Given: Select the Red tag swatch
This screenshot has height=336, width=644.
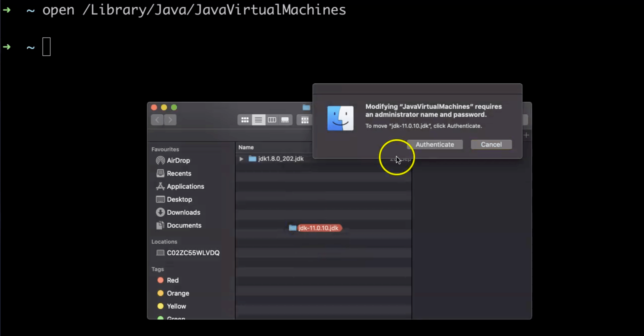Looking at the screenshot, I should coord(160,280).
